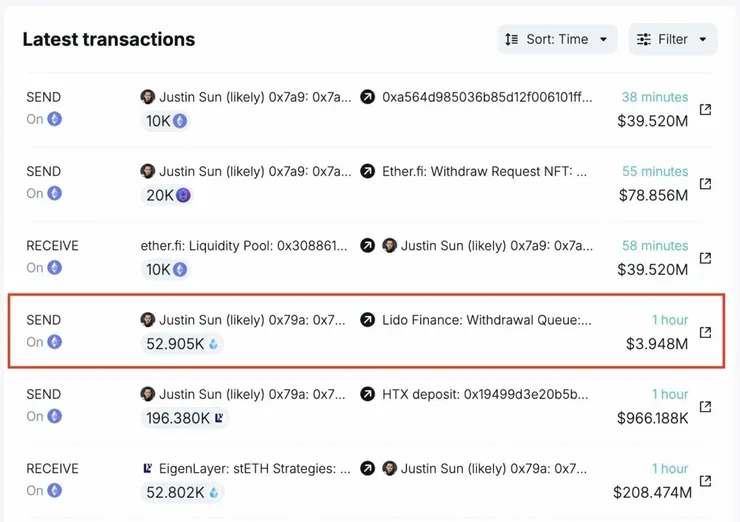740x522 pixels.
Task: Open Ether.fi: Withdraw Request NFT address
Action: coord(485,172)
